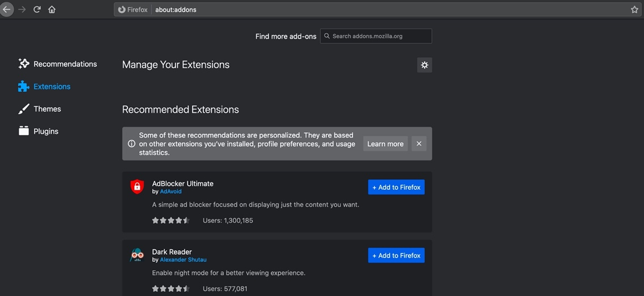Add Dark Reader to Firefox
This screenshot has width=644, height=296.
point(396,256)
